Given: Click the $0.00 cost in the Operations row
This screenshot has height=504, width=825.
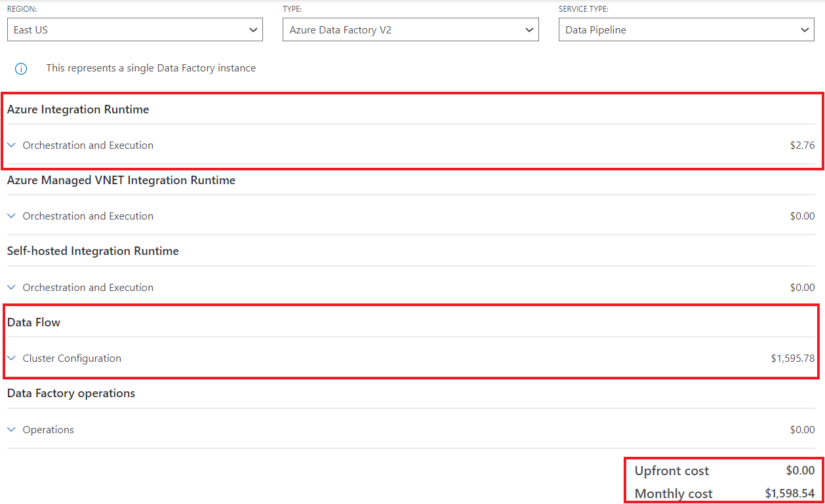Looking at the screenshot, I should (802, 430).
